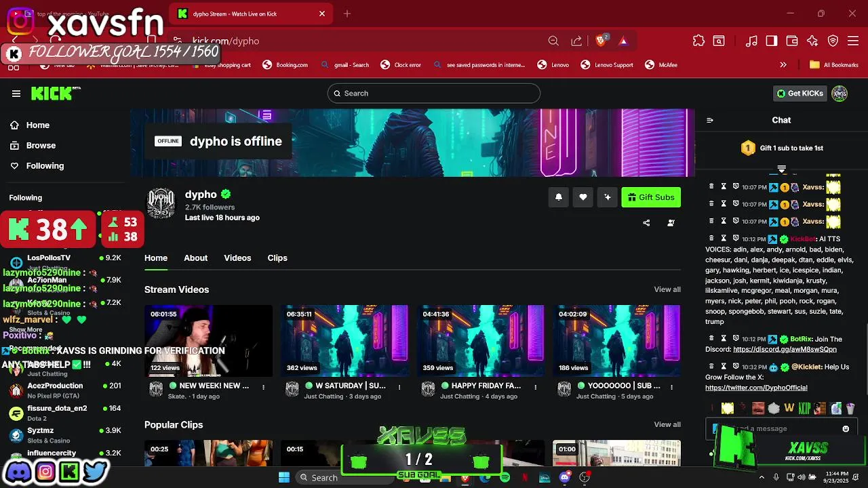The image size is (868, 488).
Task: Open twitter.com/DyphoOfficial link in chat
Action: tap(756, 388)
